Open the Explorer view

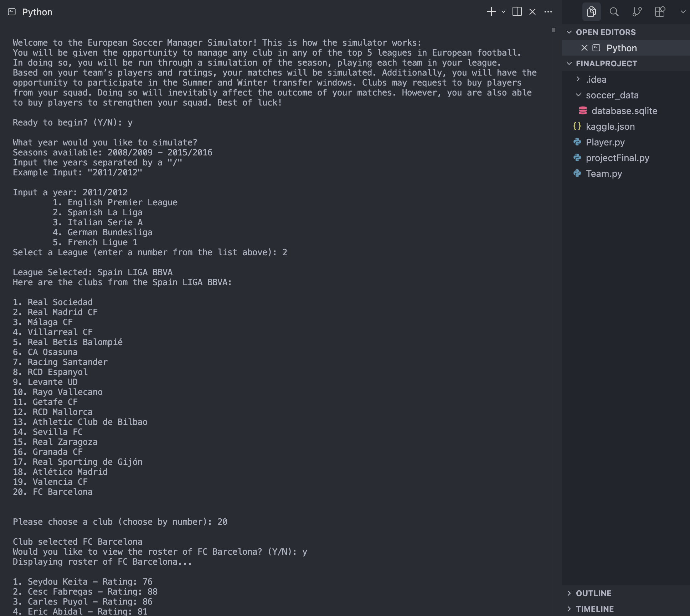(592, 12)
